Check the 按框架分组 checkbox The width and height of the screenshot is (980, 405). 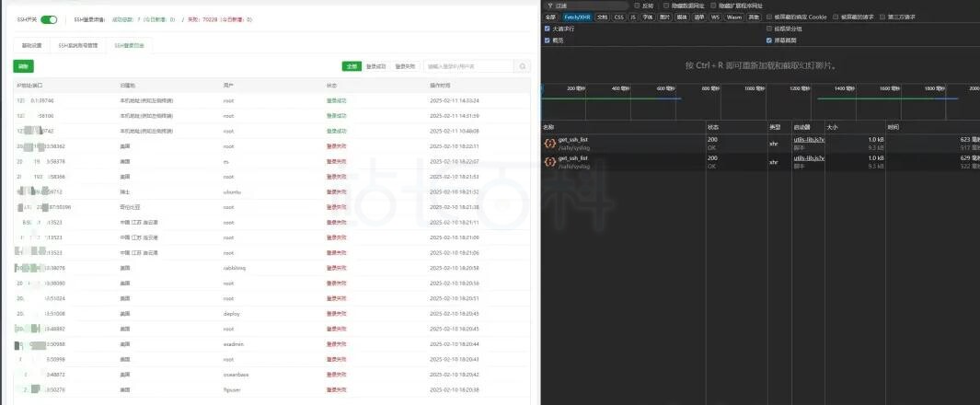pyautogui.click(x=769, y=29)
